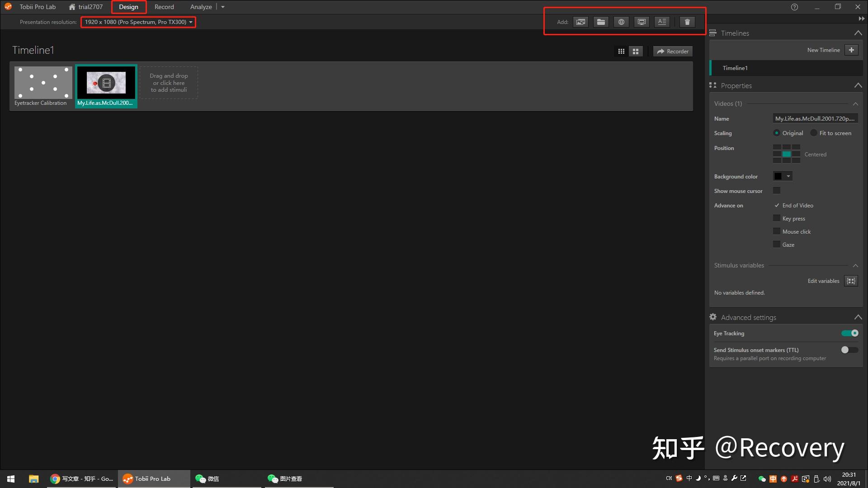Open Edit variables dialog icon
Screen dimensions: 868x488
pyautogui.click(x=851, y=281)
